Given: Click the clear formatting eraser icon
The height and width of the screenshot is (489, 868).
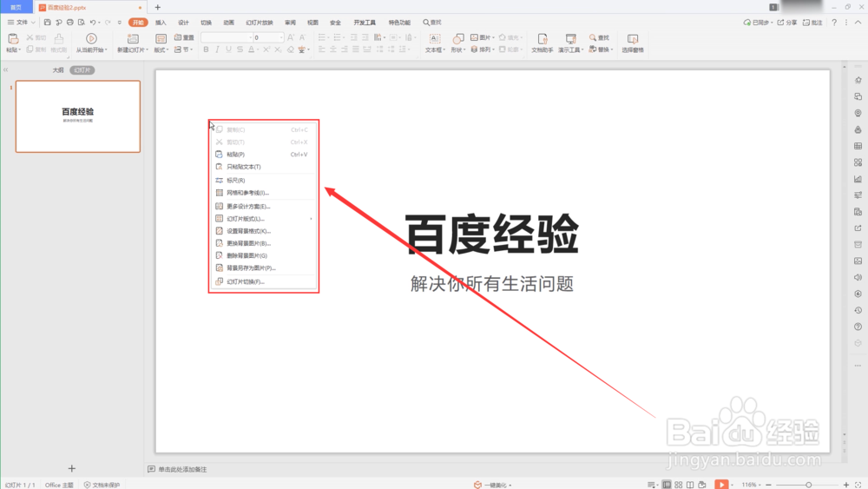Looking at the screenshot, I should click(x=290, y=50).
